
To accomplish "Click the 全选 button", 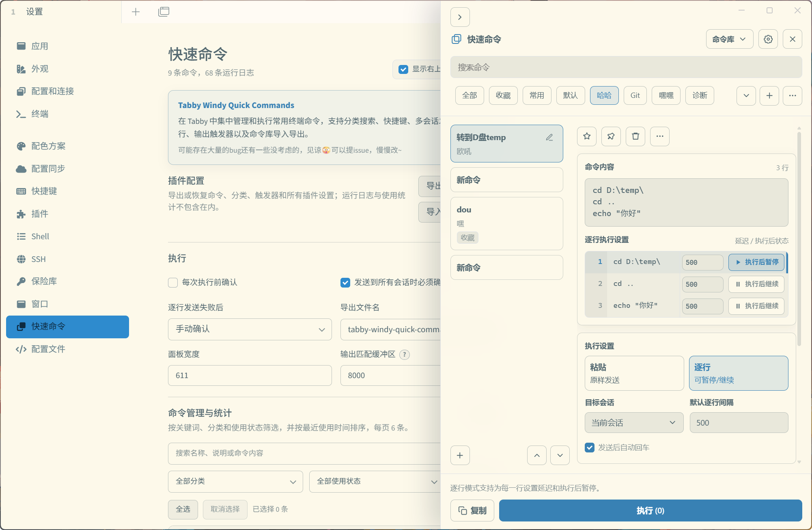I will [183, 509].
